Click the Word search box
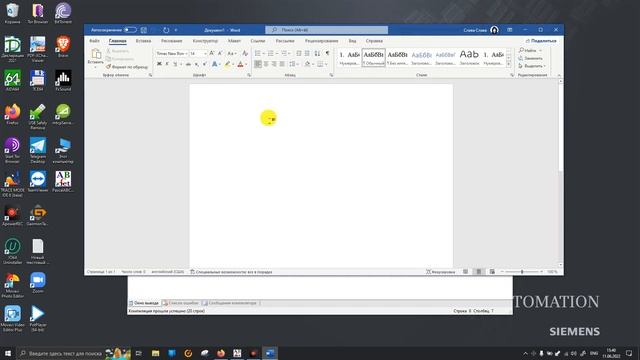The image size is (640, 360). 327,30
